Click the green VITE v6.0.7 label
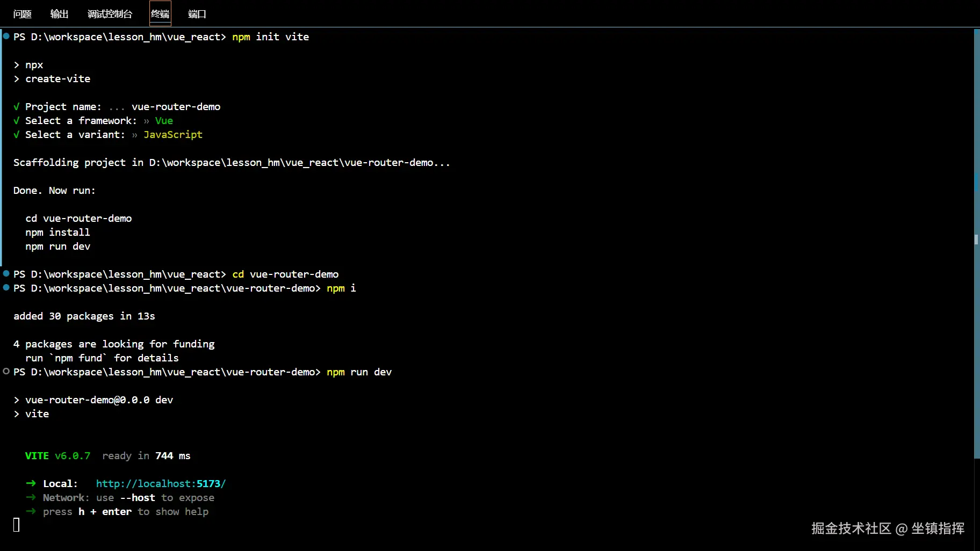980x551 pixels. [57, 456]
